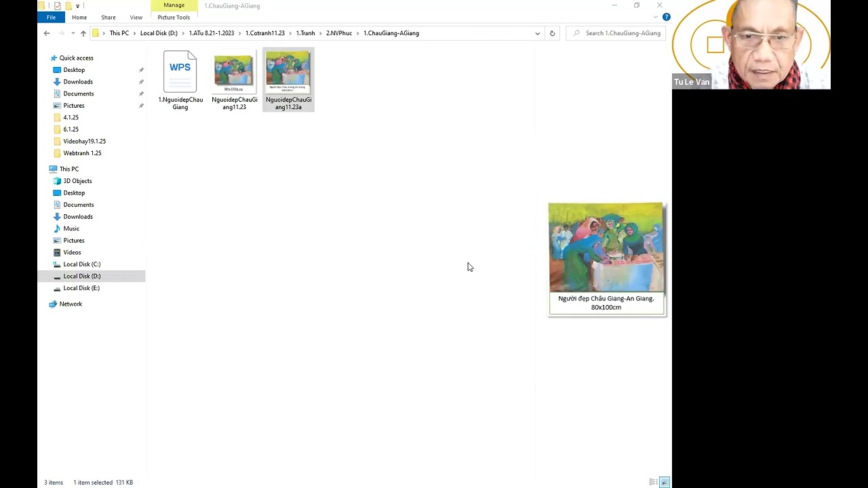Open Desktop under This PC
This screenshot has height=488, width=868.
pos(74,193)
